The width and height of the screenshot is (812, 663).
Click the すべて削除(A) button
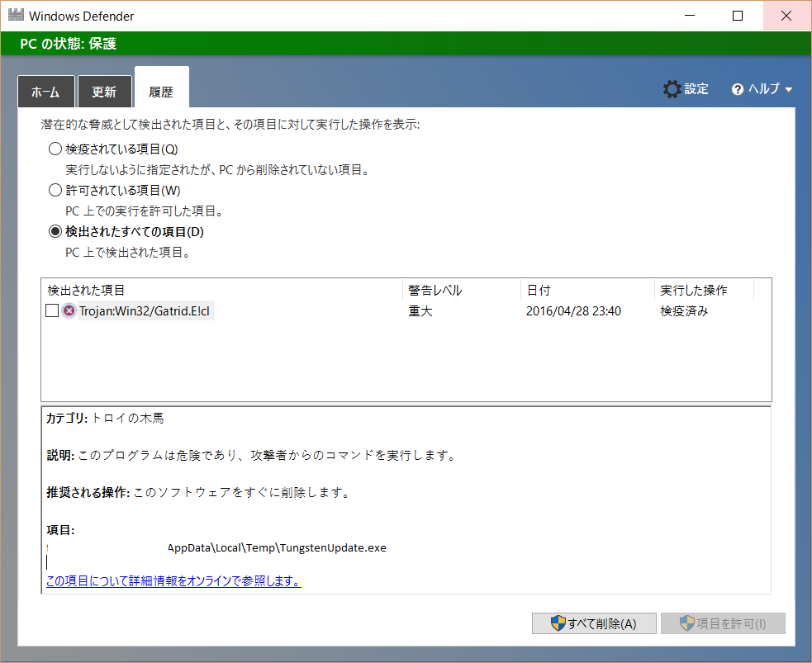(x=594, y=623)
